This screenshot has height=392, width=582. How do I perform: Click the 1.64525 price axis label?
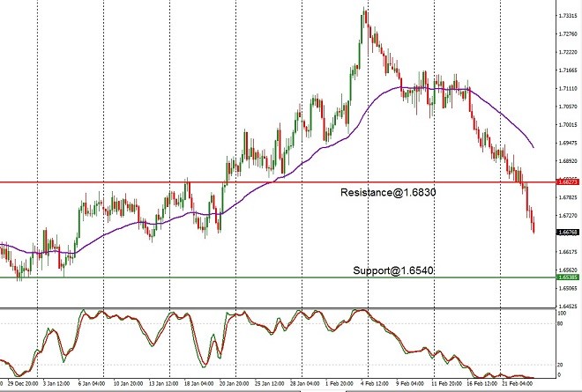[x=568, y=307]
